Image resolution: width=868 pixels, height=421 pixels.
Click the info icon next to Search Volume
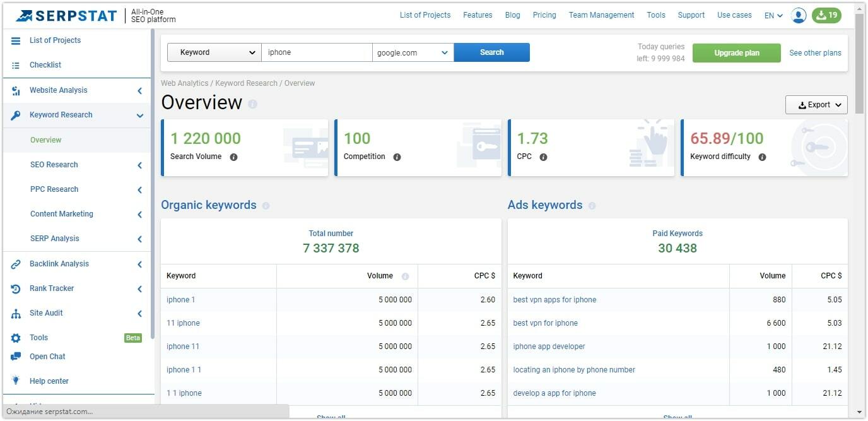point(233,157)
